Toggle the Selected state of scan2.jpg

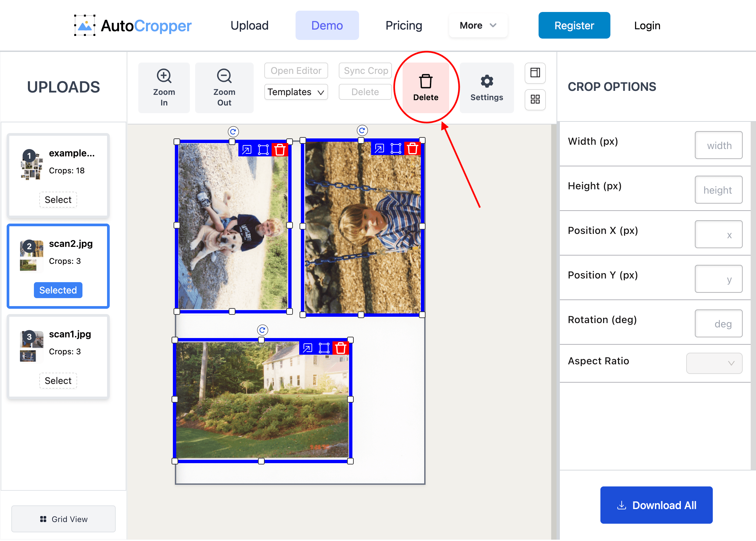click(x=58, y=290)
